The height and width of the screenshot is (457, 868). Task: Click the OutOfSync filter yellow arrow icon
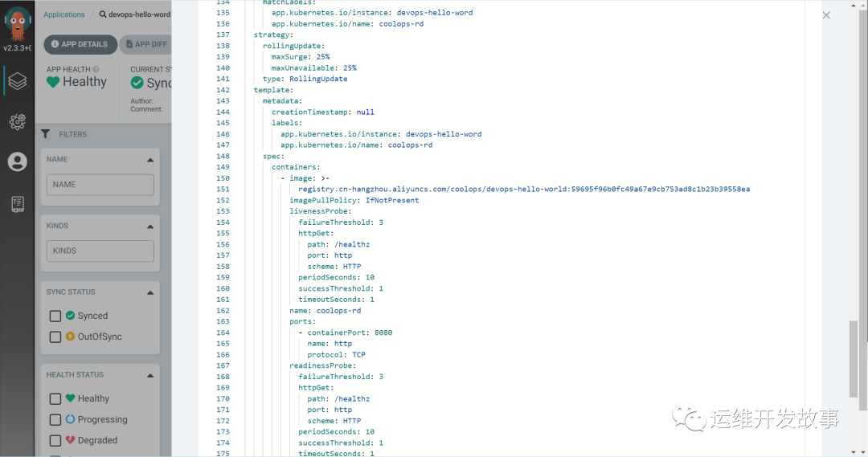(x=70, y=337)
